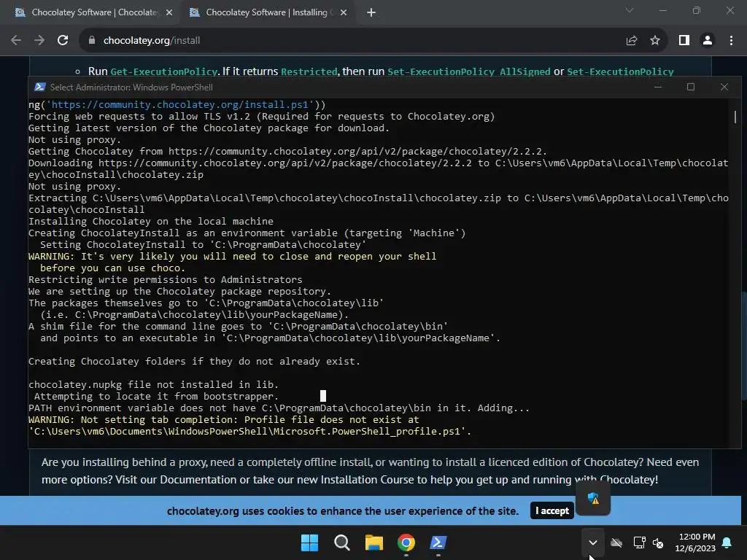The image size is (747, 560).
Task: Click the 'Creating Chocolatey folders' line
Action: (194, 362)
